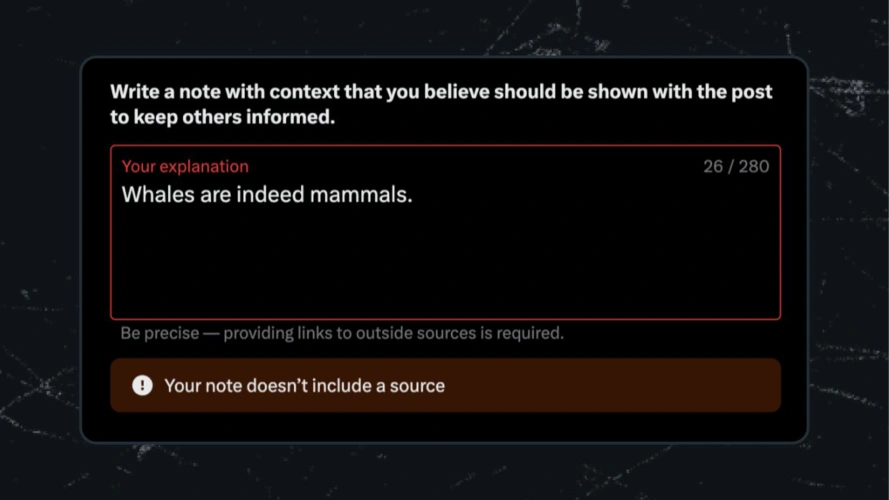This screenshot has height=500, width=889.
Task: Click the exclamation warning icon
Action: pos(142,385)
